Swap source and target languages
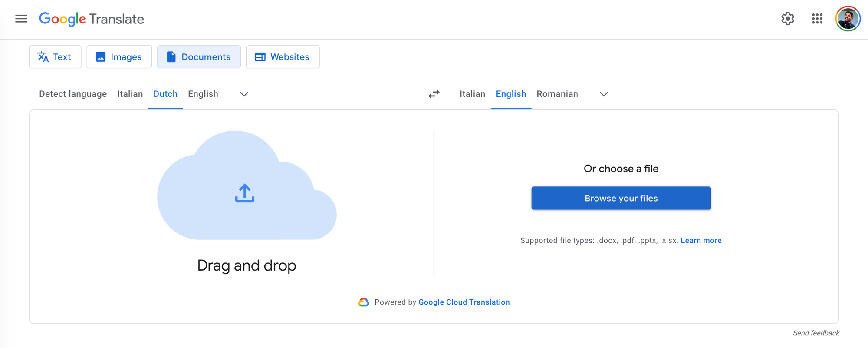The width and height of the screenshot is (868, 348). [434, 94]
